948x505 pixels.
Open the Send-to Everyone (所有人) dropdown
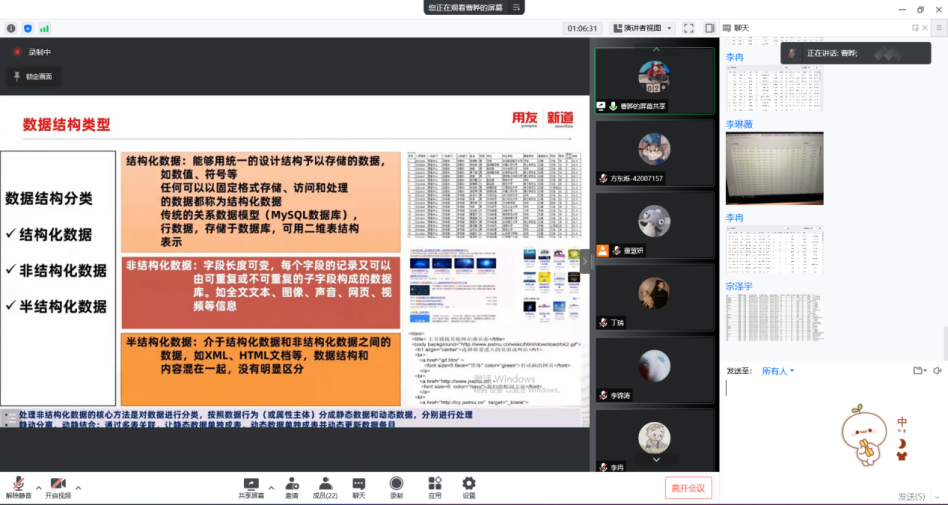click(777, 371)
